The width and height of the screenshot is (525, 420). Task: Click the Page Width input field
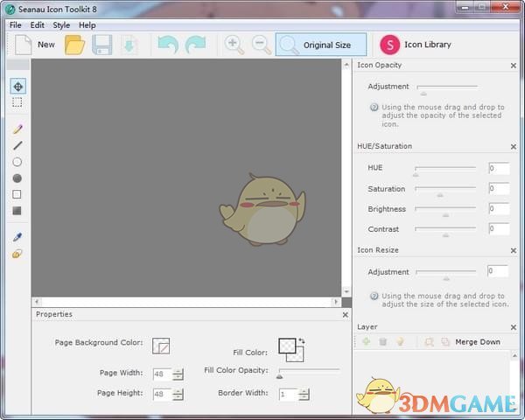162,374
